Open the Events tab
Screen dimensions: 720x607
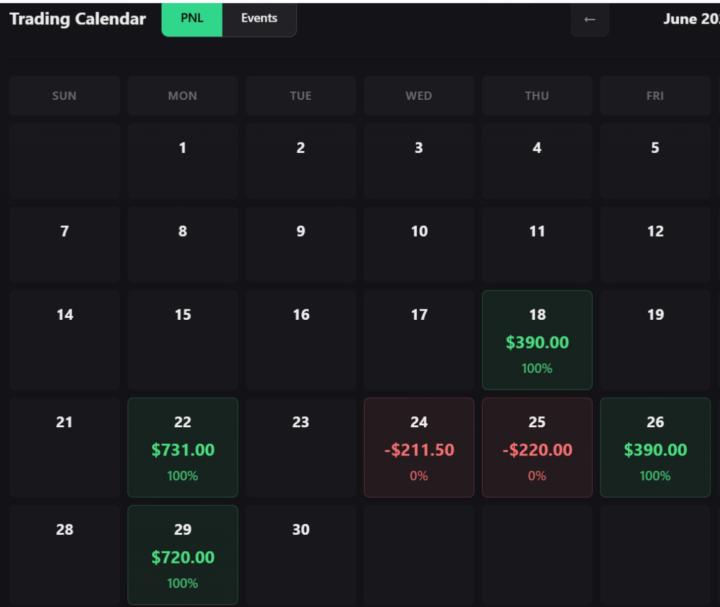259,19
